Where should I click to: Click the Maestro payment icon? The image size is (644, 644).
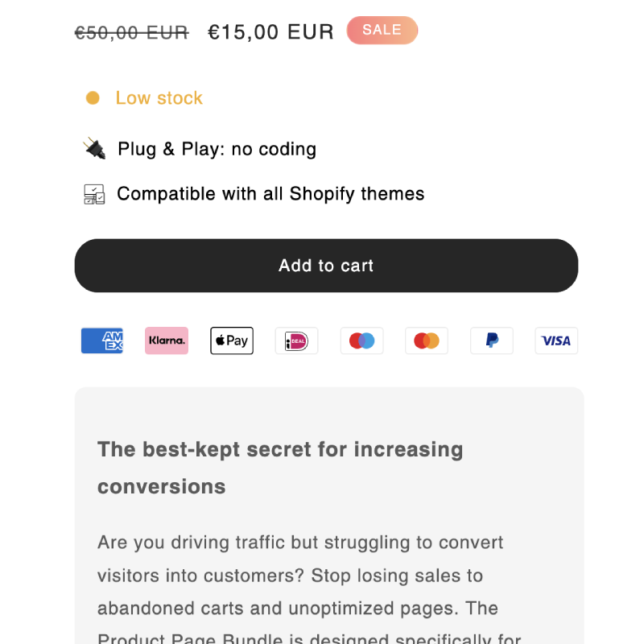(x=361, y=341)
